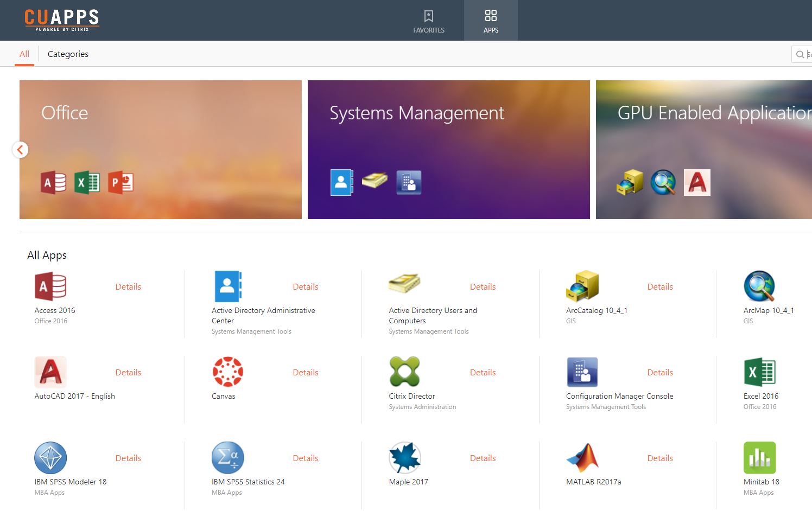The width and height of the screenshot is (812, 511).
Task: Open Details for IBM SPSS Statistics 24
Action: point(306,458)
